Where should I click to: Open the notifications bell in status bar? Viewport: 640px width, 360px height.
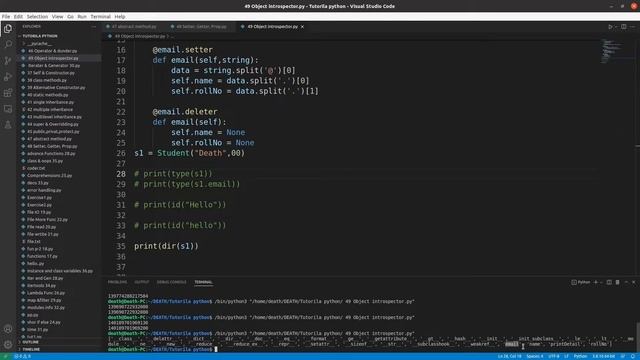[633, 356]
